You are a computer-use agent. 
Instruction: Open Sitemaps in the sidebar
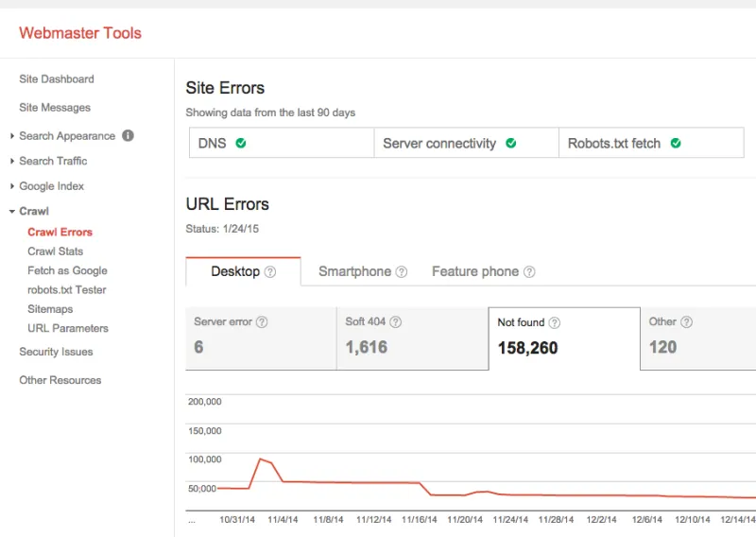click(50, 309)
